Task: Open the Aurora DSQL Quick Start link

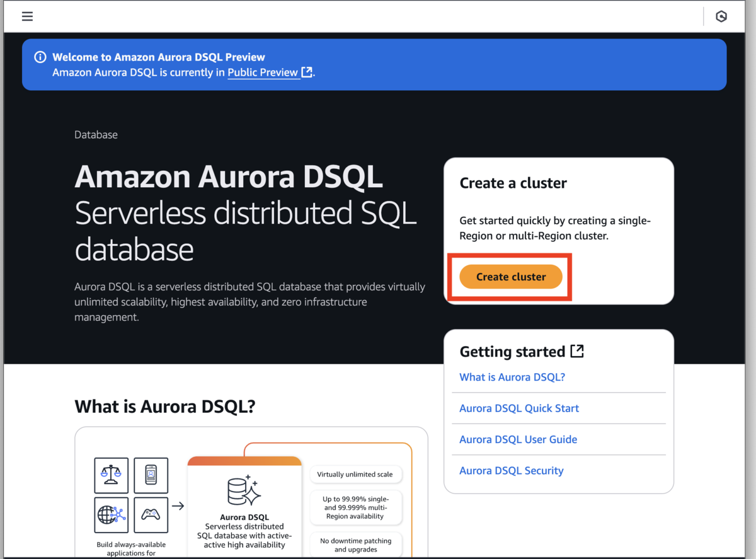Action: (519, 408)
